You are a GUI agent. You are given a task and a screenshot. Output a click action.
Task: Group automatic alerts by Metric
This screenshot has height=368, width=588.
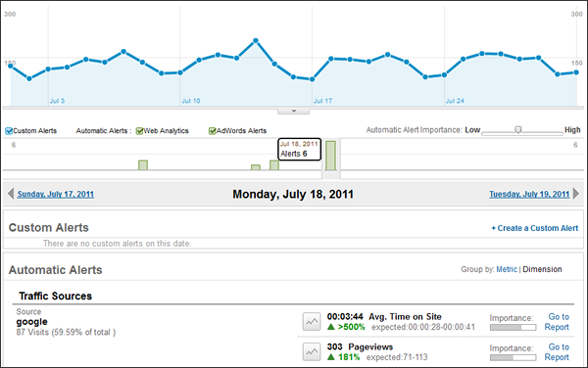coord(507,269)
